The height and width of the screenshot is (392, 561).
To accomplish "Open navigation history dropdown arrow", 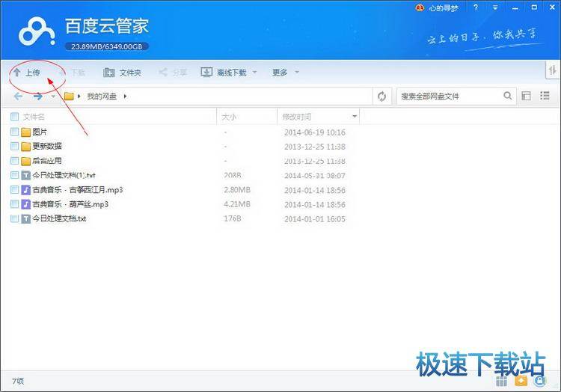I will tap(53, 97).
